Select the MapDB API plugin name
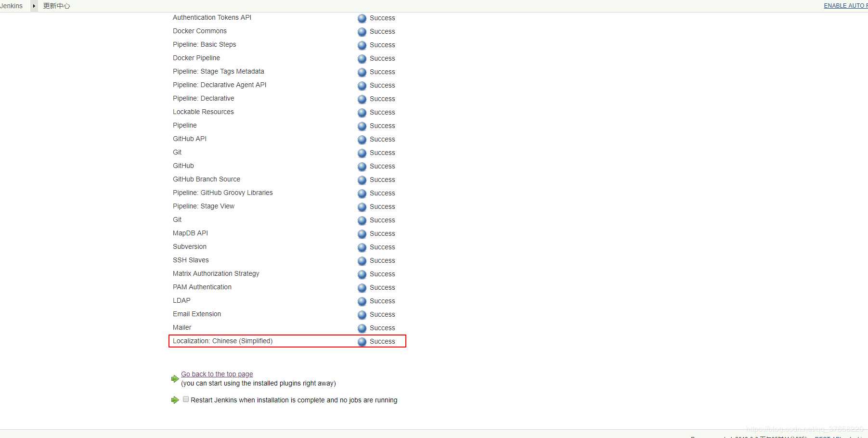Image resolution: width=868 pixels, height=438 pixels. [x=190, y=233]
